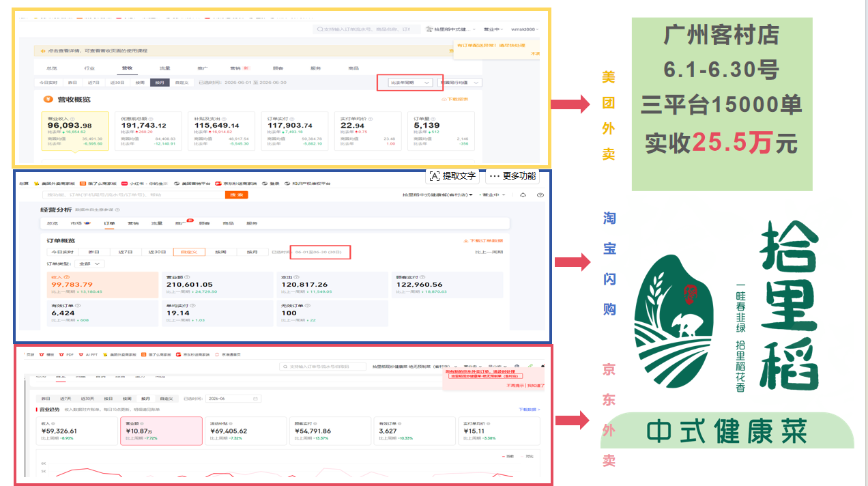This screenshot has width=868, height=486.
Task: Expand the 商圈同行均值 dropdown
Action: click(x=460, y=83)
